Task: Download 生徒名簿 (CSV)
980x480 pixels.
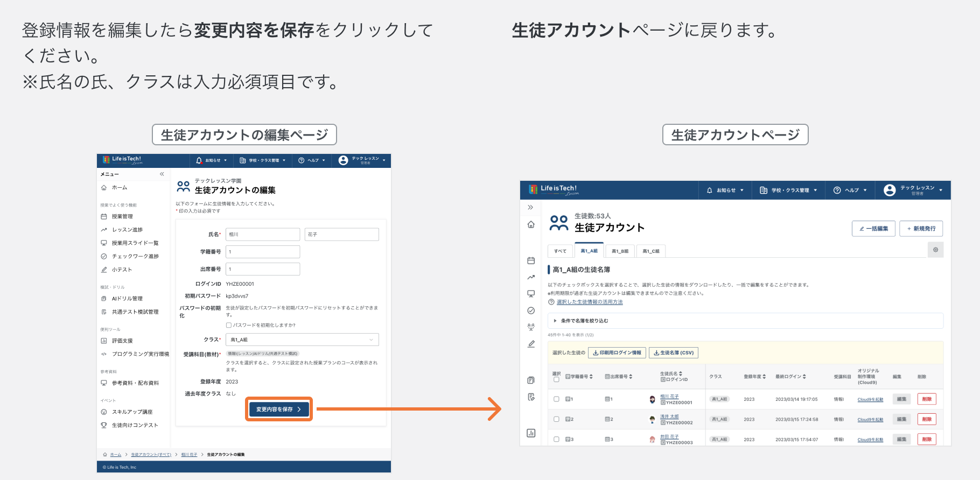Action: 674,353
